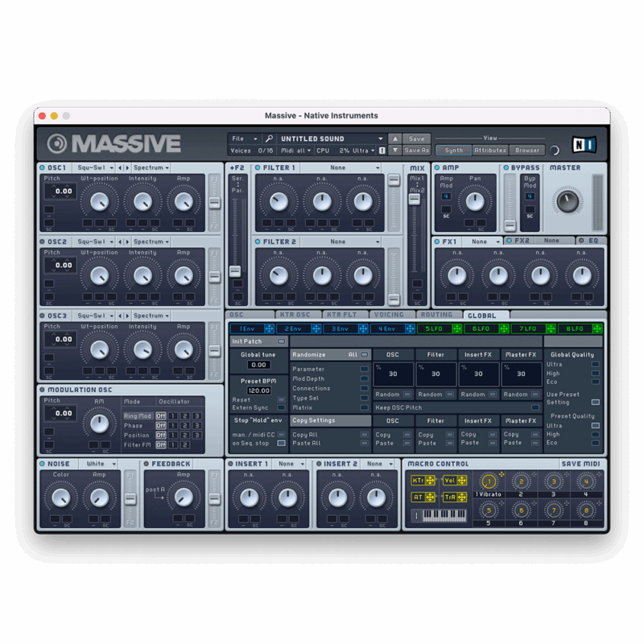The width and height of the screenshot is (644, 644).
Task: Toggle OSC1 power button
Action: point(43,167)
